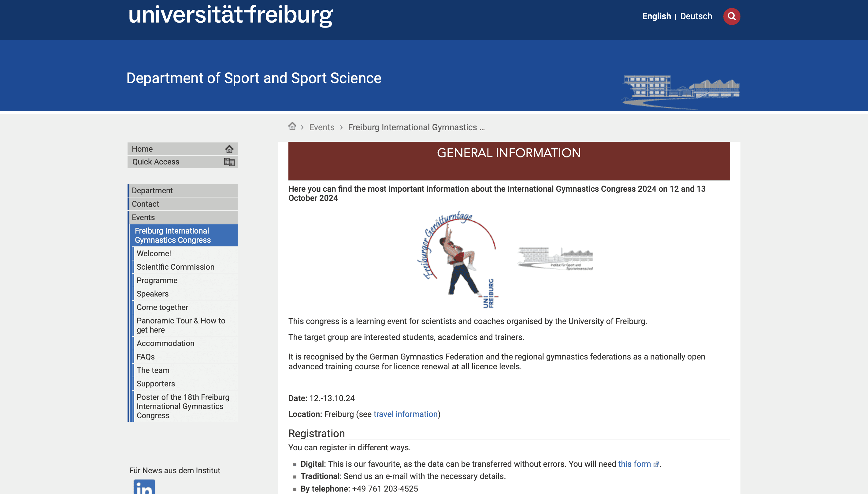
Task: Open Accommodation in the sidebar
Action: [165, 343]
